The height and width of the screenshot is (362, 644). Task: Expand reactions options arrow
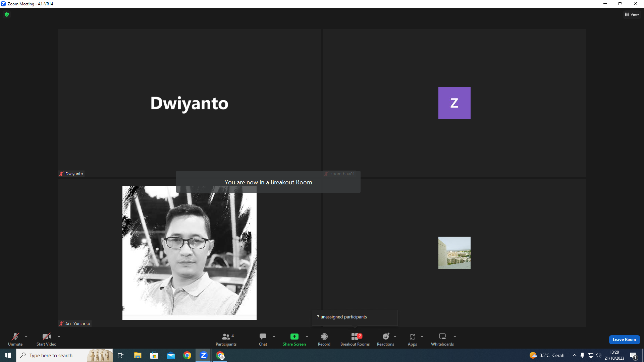[x=395, y=337]
